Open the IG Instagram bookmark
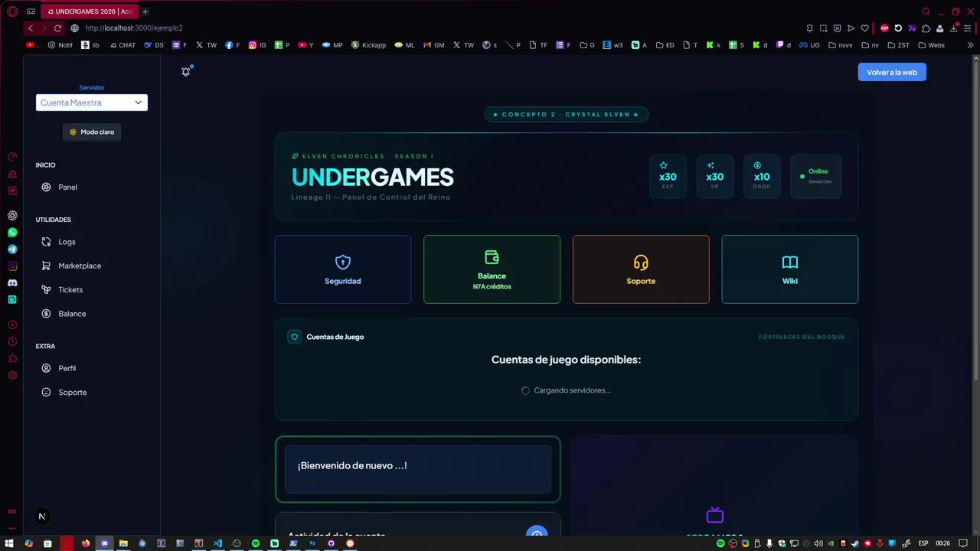 tap(257, 45)
